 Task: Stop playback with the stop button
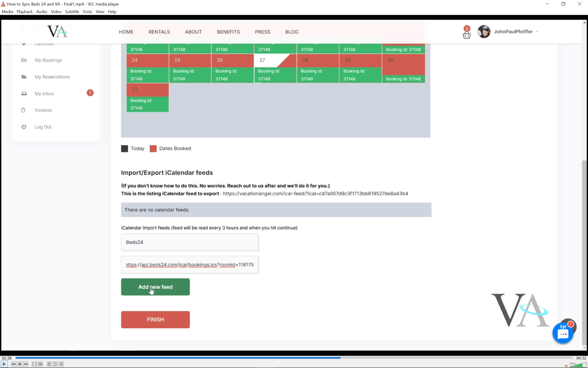pos(20,364)
